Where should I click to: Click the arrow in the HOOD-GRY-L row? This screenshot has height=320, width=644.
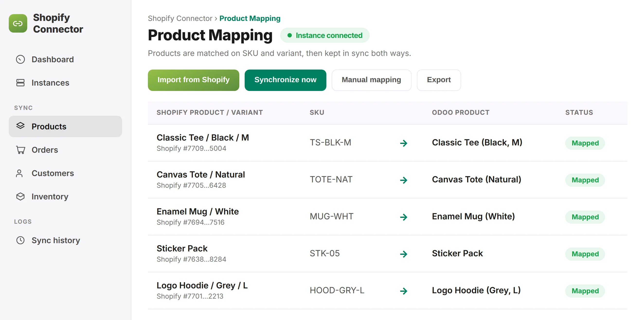(x=403, y=291)
